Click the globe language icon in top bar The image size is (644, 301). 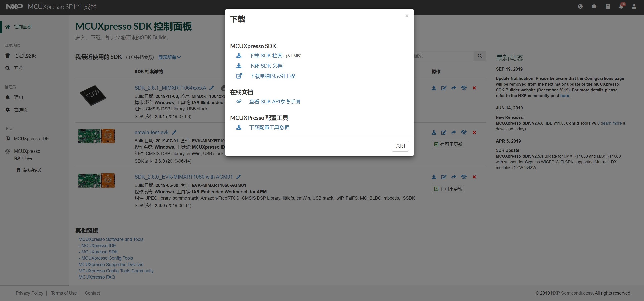[x=580, y=6]
